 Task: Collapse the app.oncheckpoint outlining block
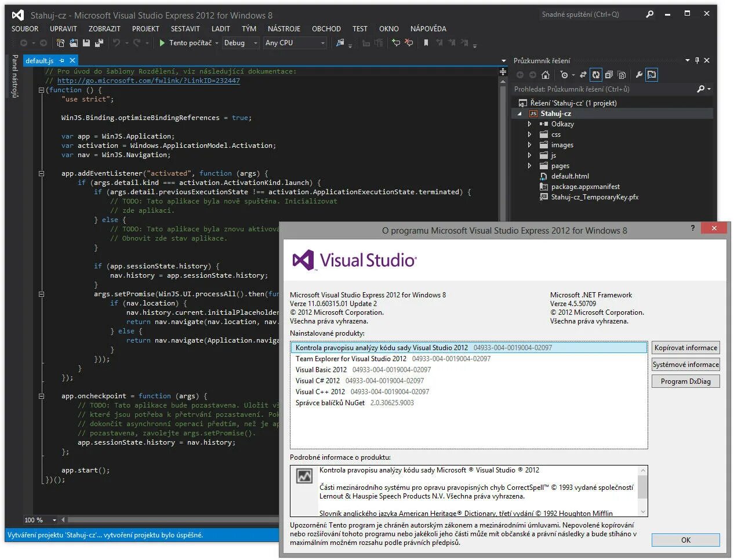pos(41,396)
